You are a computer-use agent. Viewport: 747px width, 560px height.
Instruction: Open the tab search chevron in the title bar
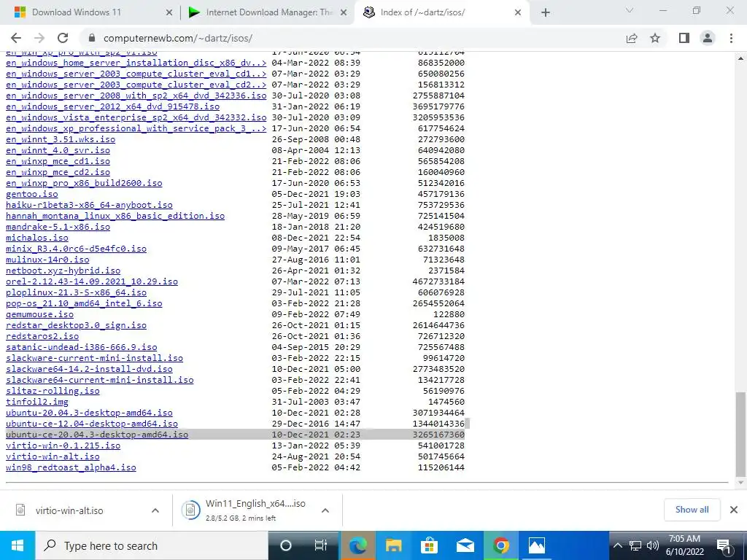(630, 10)
